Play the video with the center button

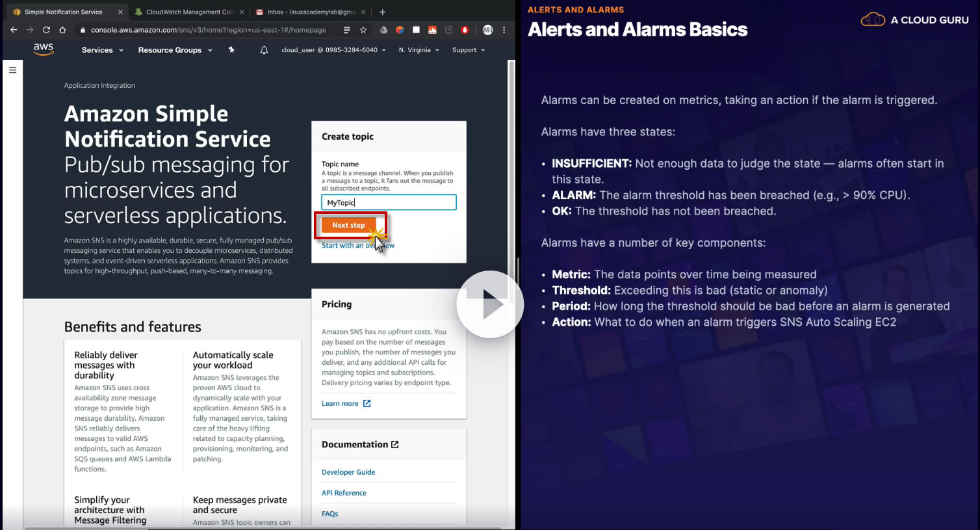(490, 304)
